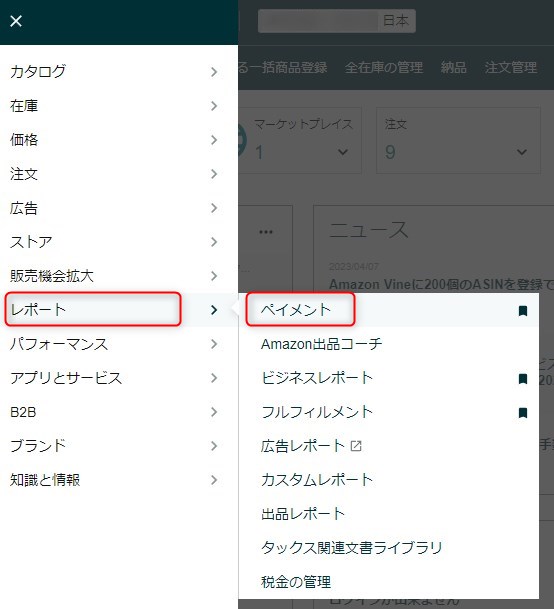Open 全在庫の管理 in top navigation

click(x=384, y=68)
